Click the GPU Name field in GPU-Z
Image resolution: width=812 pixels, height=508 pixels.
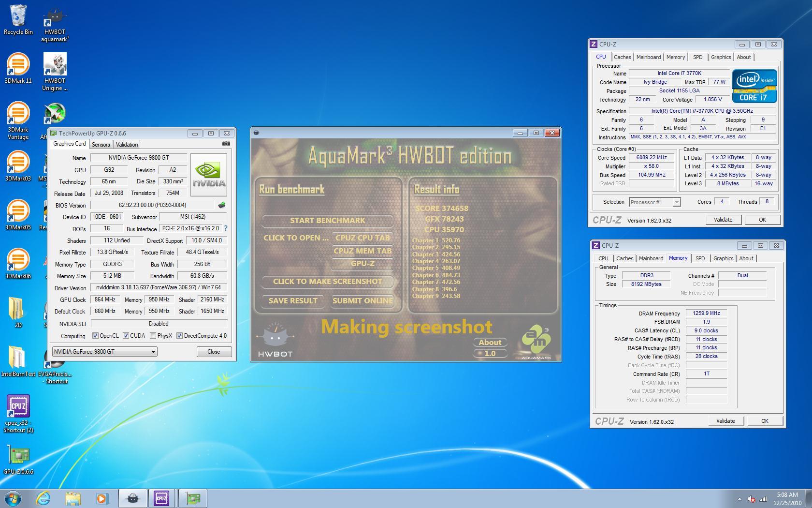point(138,158)
